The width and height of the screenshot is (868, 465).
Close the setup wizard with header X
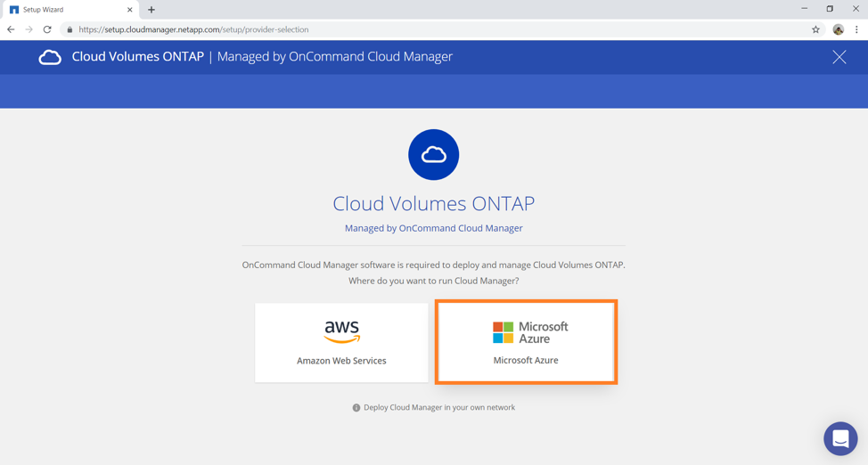(x=839, y=57)
